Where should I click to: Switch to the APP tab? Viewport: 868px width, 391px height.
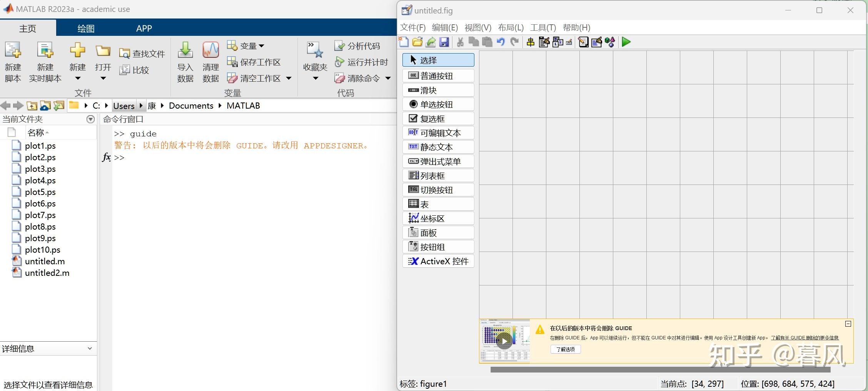pyautogui.click(x=144, y=28)
